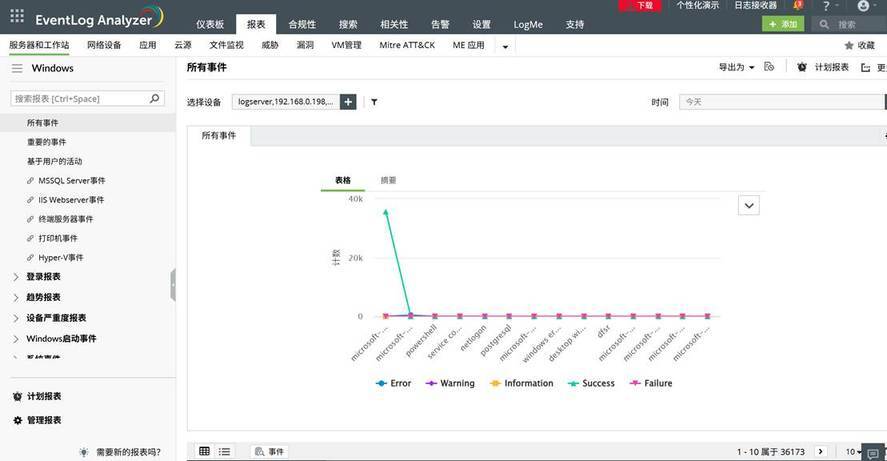The height and width of the screenshot is (461, 887).
Task: Toggle the Error series in legend
Action: coord(394,383)
